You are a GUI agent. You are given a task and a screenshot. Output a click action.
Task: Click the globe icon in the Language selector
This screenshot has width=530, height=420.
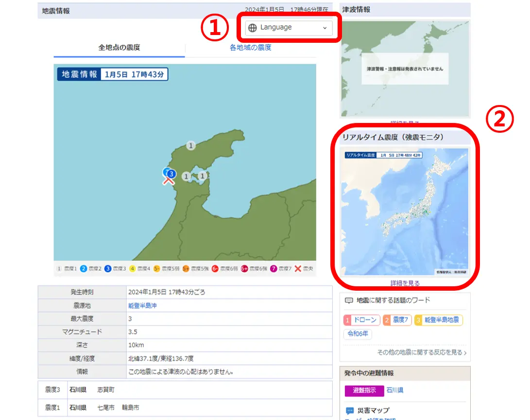click(x=253, y=28)
